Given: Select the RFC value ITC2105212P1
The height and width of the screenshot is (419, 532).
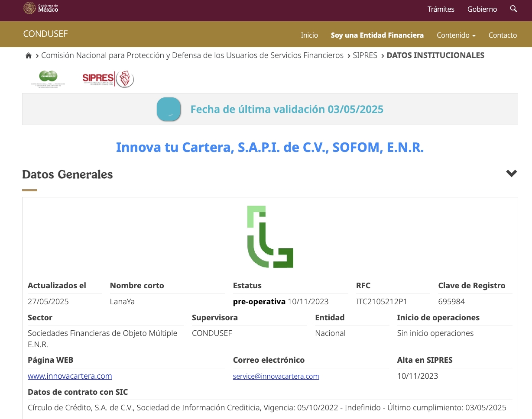Looking at the screenshot, I should coord(382,302).
